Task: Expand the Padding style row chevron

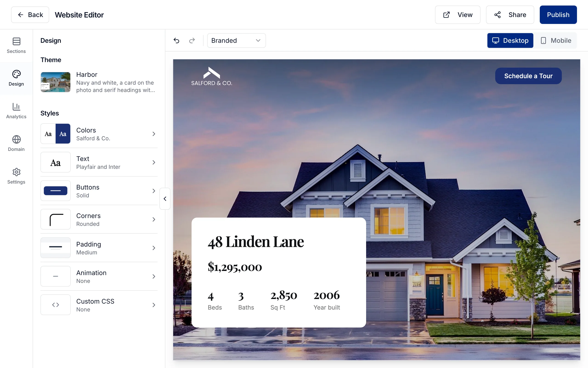Action: coord(154,248)
